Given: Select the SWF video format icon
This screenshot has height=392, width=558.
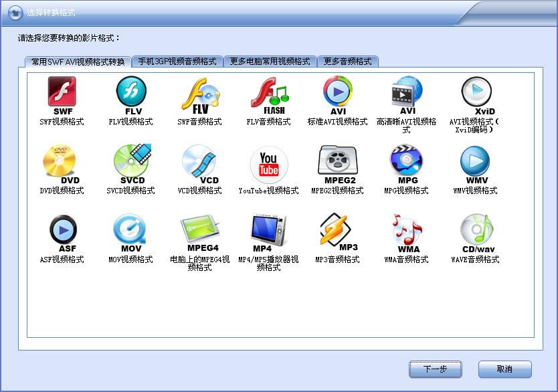Looking at the screenshot, I should (x=62, y=96).
